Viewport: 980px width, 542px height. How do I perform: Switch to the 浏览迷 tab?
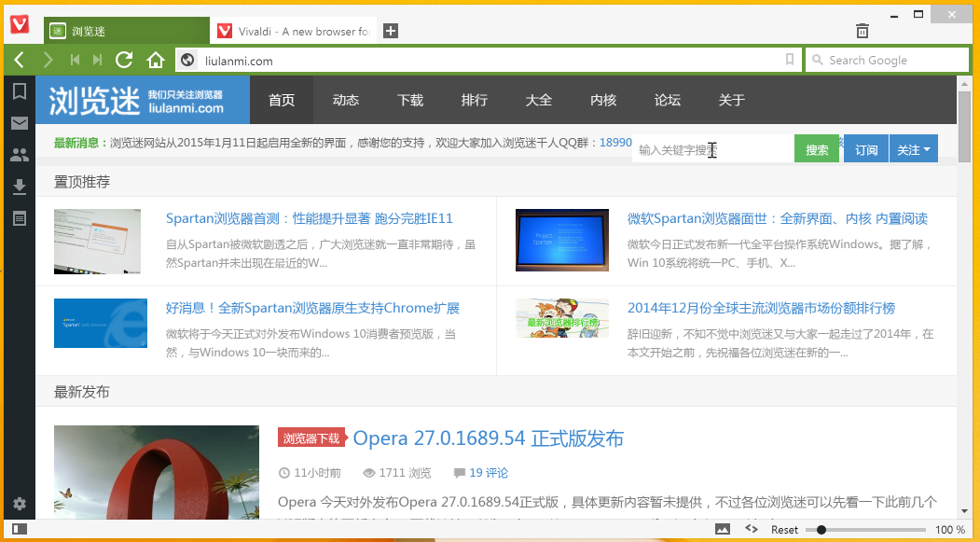click(x=126, y=31)
